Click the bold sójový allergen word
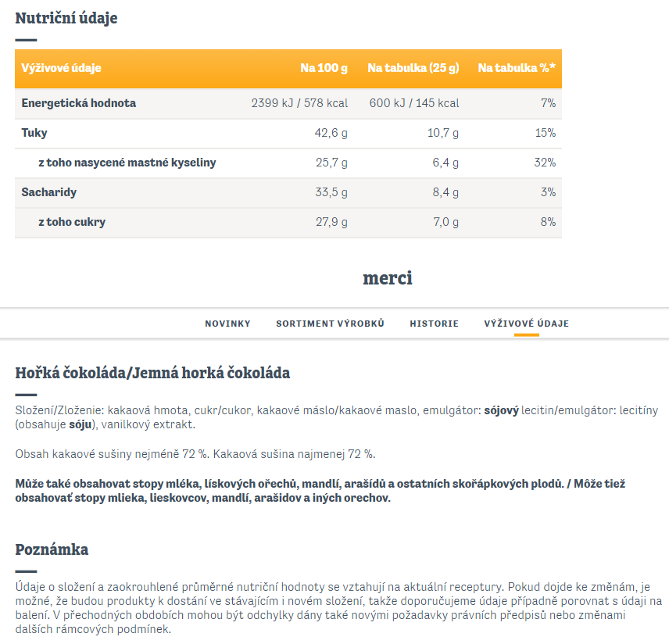The height and width of the screenshot is (644, 669). (501, 410)
